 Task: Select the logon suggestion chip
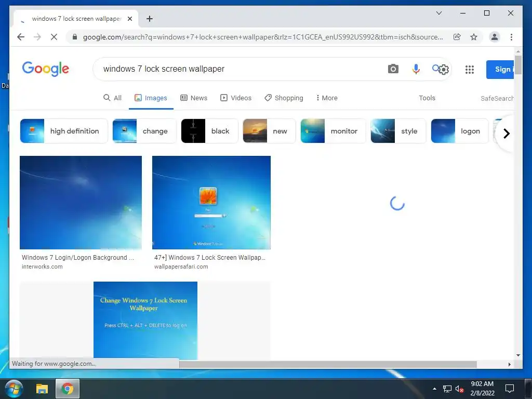click(460, 131)
